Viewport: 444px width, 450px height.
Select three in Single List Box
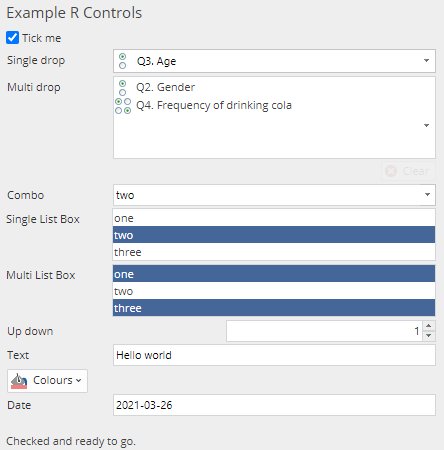[x=274, y=252]
